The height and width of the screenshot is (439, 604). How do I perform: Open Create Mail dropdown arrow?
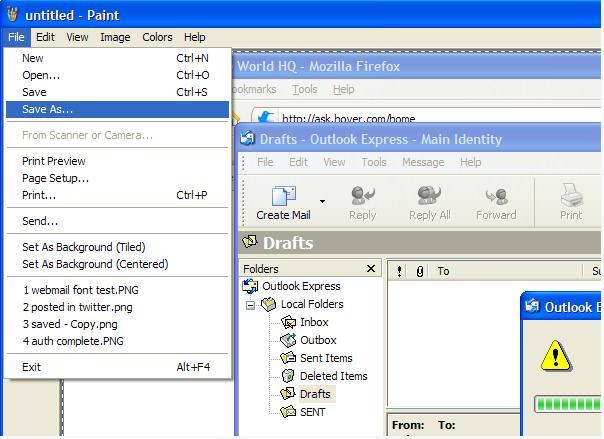coord(322,201)
